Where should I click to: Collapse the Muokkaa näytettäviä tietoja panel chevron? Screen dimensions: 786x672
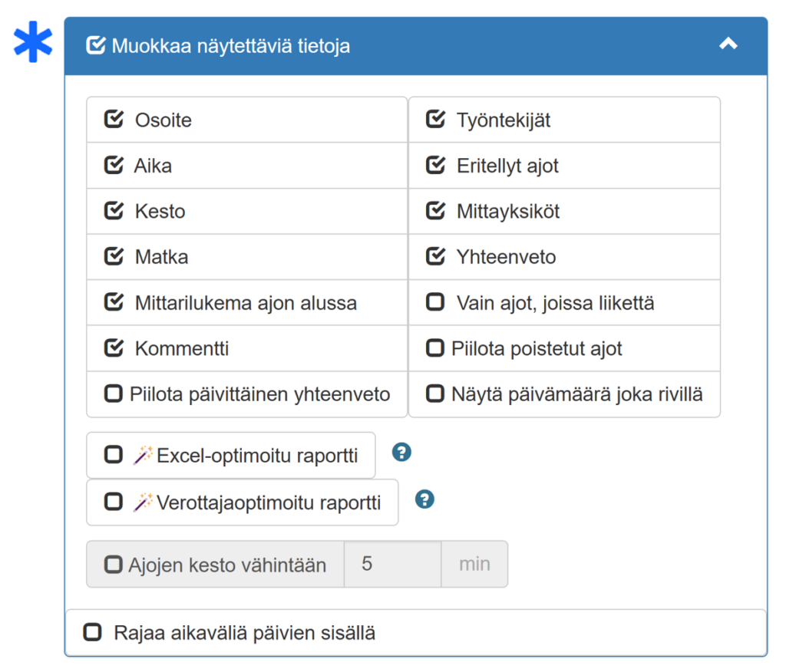tap(728, 44)
